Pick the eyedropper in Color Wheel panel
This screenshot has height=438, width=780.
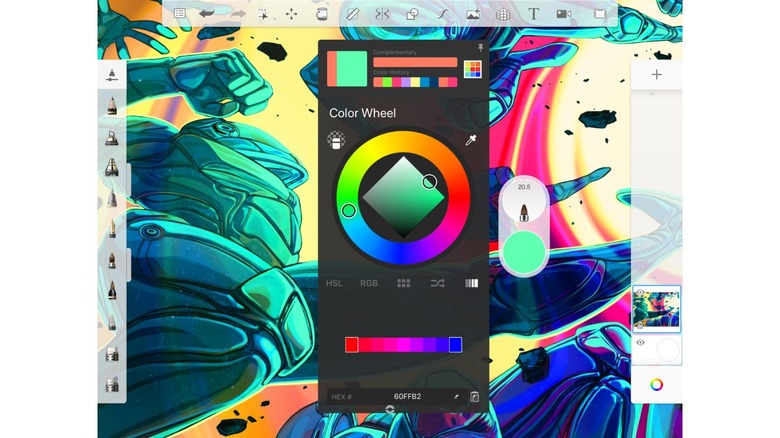click(470, 141)
